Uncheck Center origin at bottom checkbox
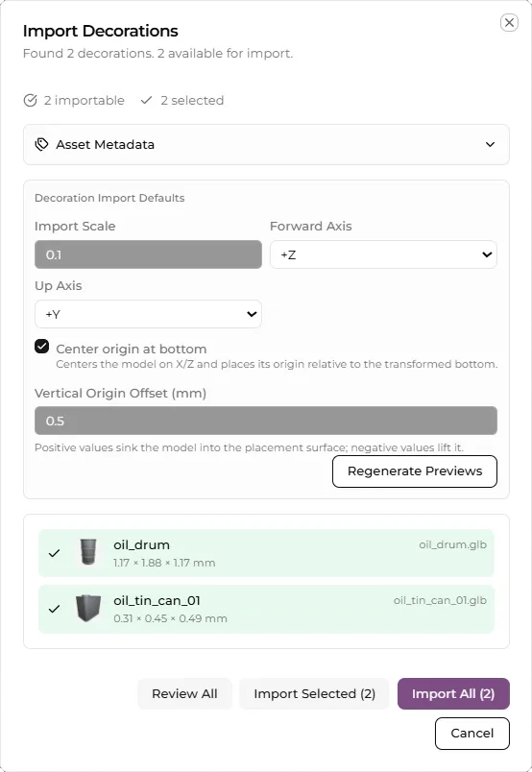This screenshot has height=772, width=532. (x=42, y=347)
